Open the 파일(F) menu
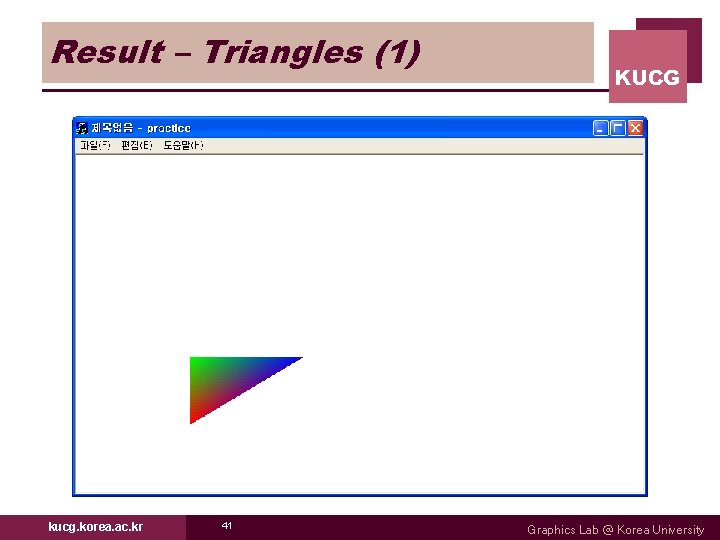720x540 pixels. [95, 146]
